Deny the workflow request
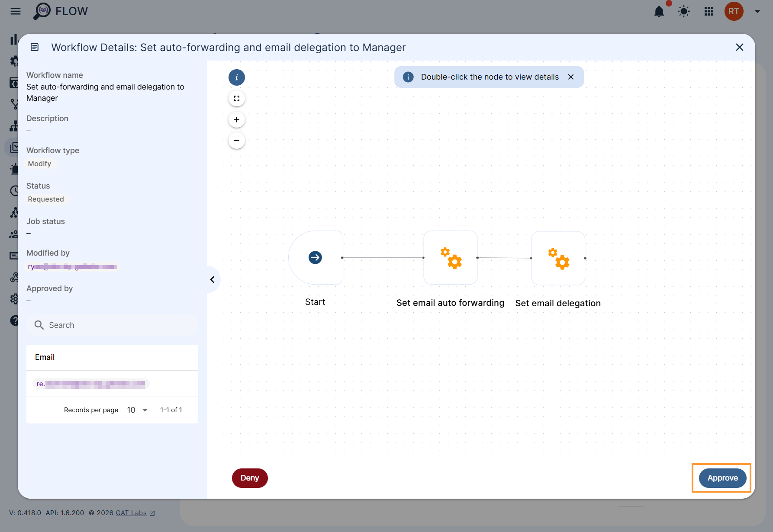The image size is (773, 532). tap(250, 478)
